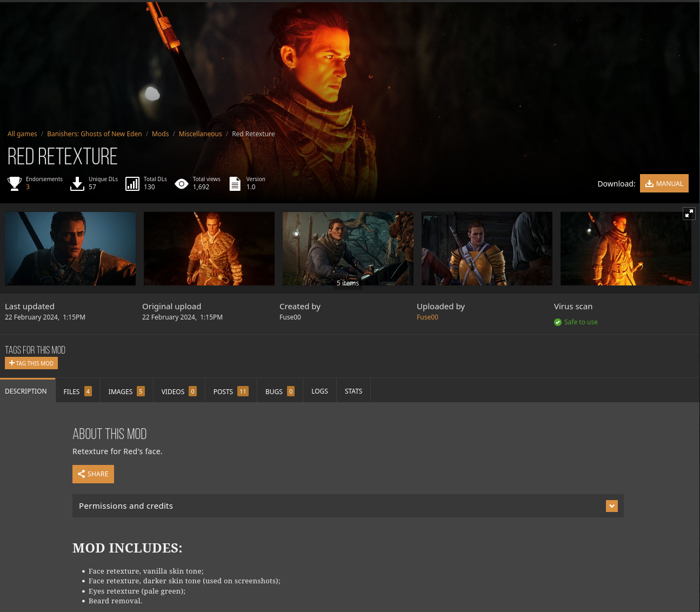Screen dimensions: 700x612
Task: Click the 'Retexture for Red's face.' summary text
Action: pyautogui.click(x=117, y=451)
